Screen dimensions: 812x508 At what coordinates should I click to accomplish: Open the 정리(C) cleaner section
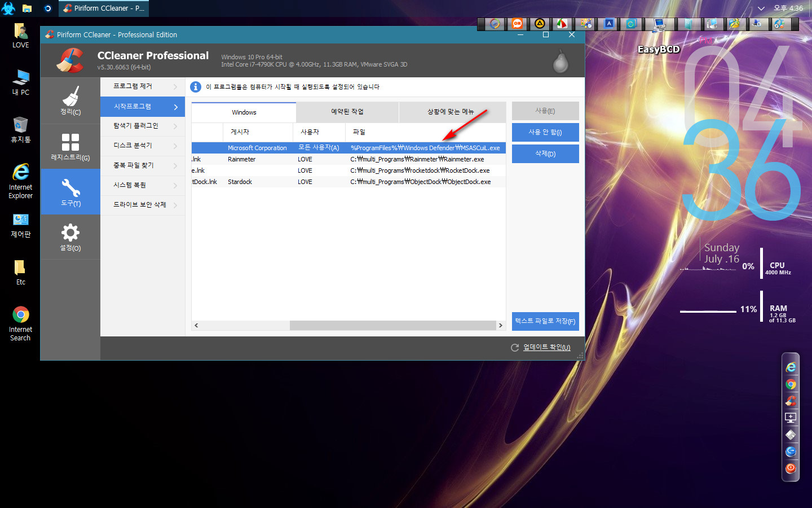[x=70, y=100]
